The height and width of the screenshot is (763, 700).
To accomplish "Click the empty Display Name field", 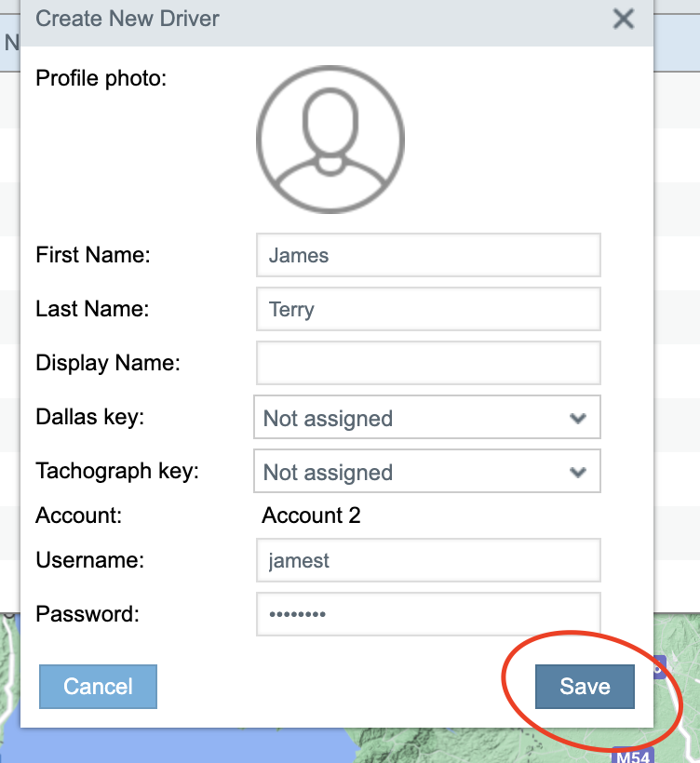I will [428, 363].
